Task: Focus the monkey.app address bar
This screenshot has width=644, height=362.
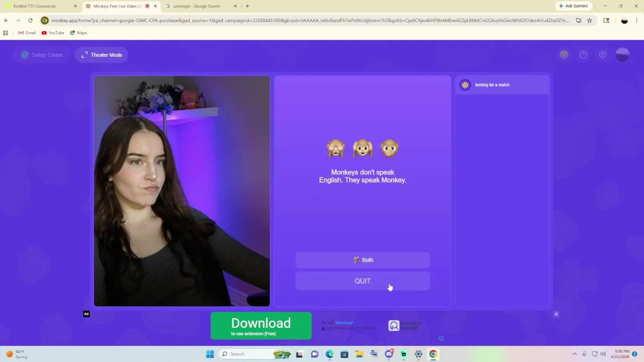Action: [310, 21]
